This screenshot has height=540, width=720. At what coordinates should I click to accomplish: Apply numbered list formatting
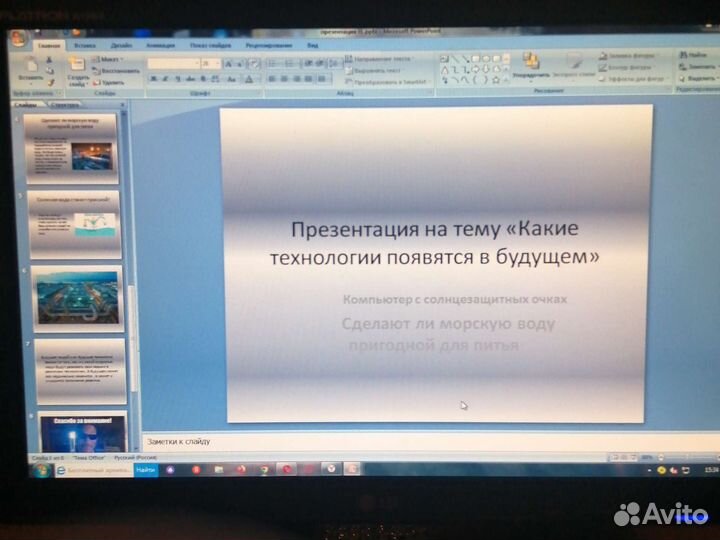click(x=290, y=63)
